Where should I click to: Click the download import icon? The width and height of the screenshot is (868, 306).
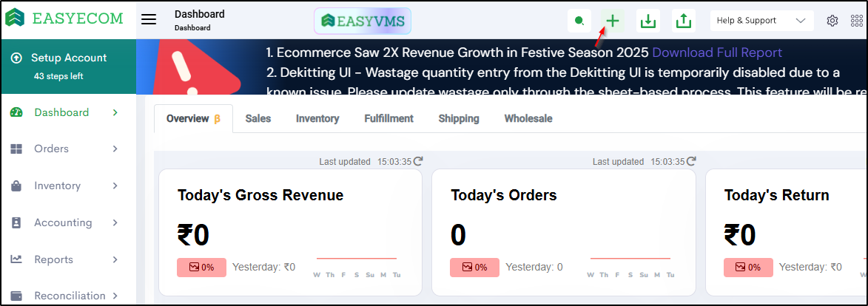[648, 21]
